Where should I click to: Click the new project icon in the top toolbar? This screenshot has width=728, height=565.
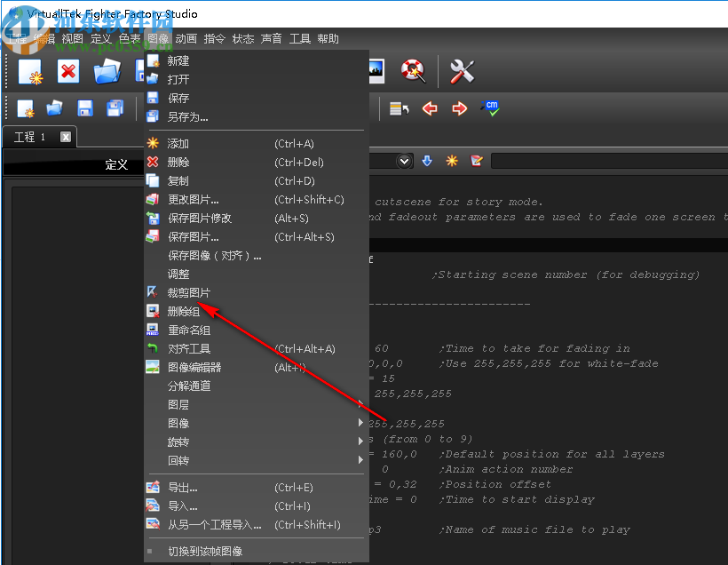(31, 72)
